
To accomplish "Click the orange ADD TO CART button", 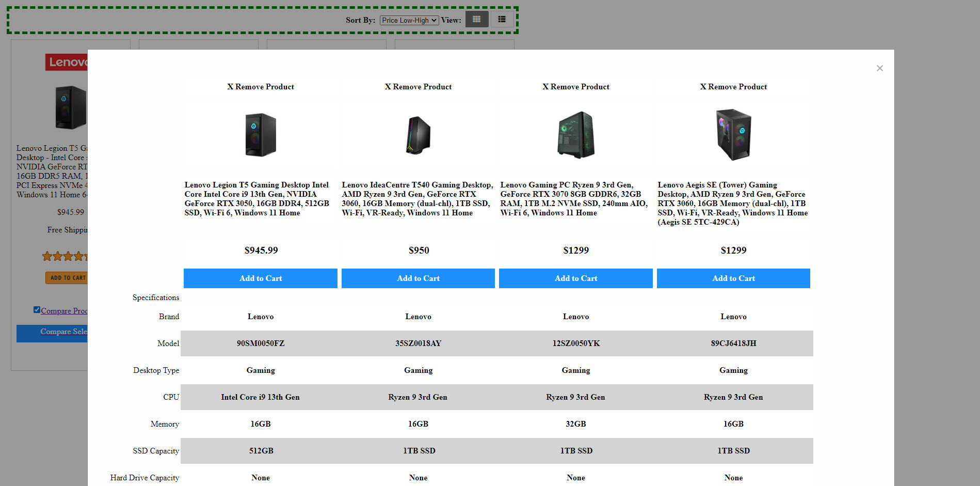I will tap(67, 278).
